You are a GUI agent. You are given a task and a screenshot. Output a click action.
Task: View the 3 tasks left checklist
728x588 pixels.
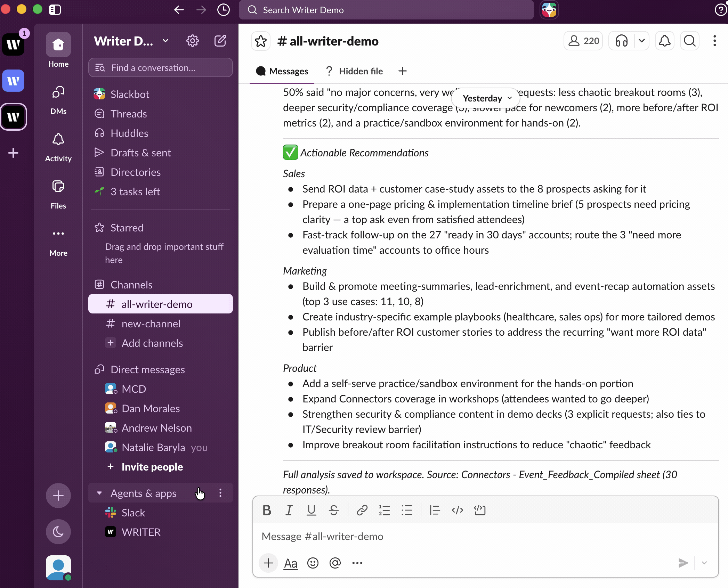point(161,191)
